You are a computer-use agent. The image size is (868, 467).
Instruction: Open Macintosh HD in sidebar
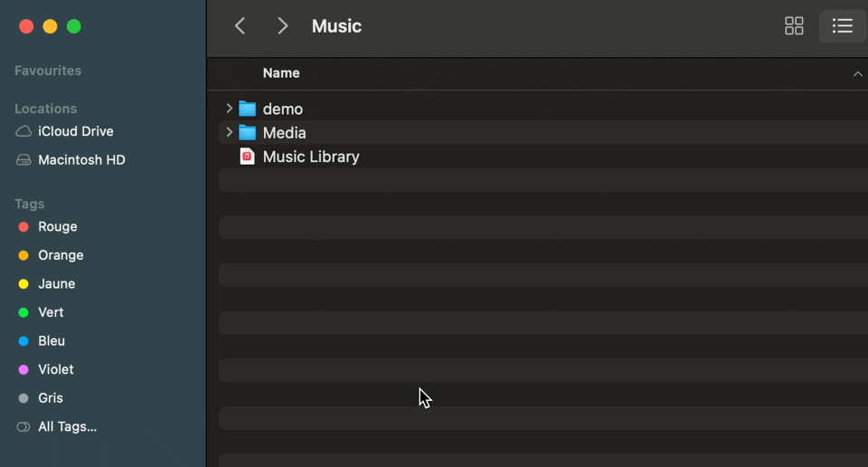(x=81, y=160)
